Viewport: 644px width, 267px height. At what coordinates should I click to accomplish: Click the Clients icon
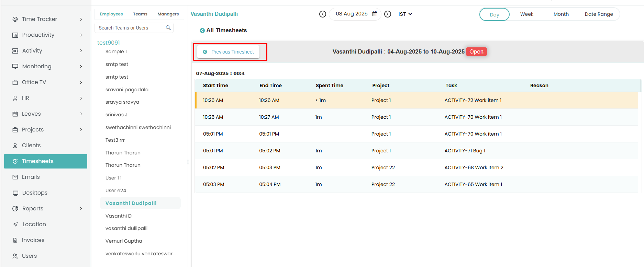[x=15, y=146]
